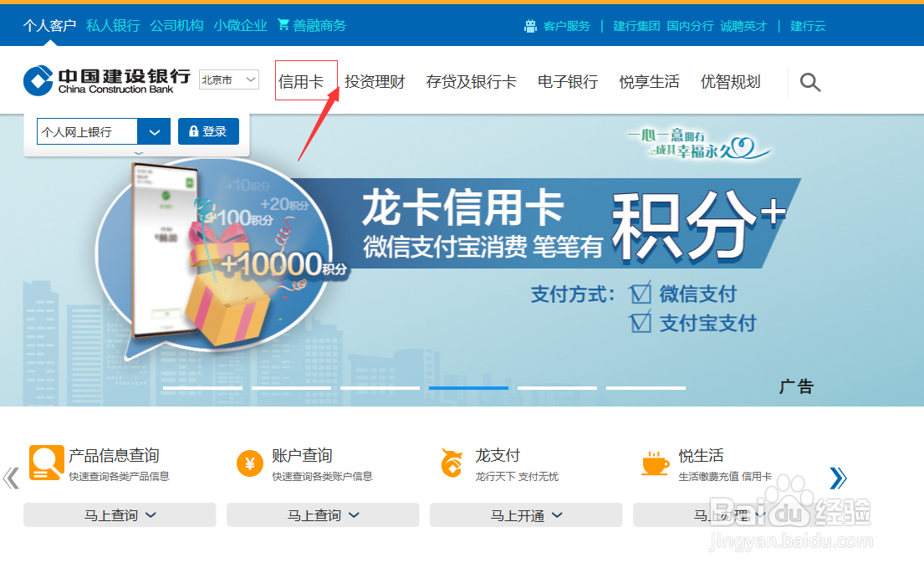Viewport: 924px width, 573px height.
Task: Click the 客户服务 robot icon
Action: pos(530,26)
